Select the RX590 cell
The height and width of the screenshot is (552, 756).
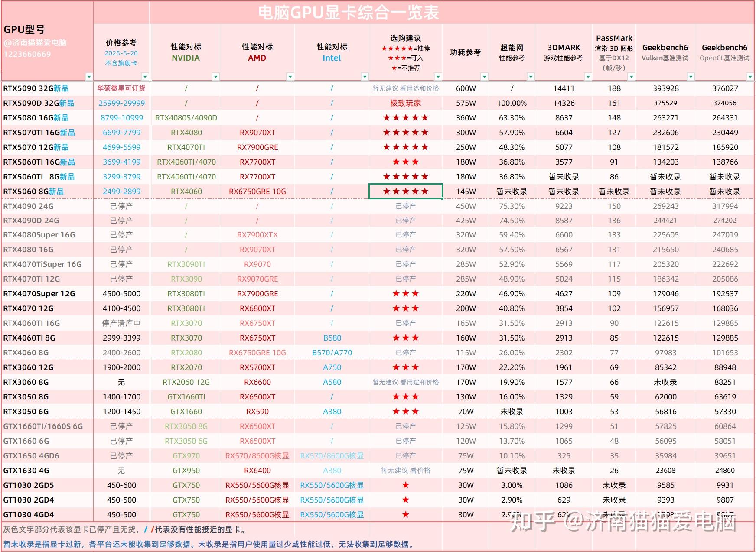tap(257, 412)
